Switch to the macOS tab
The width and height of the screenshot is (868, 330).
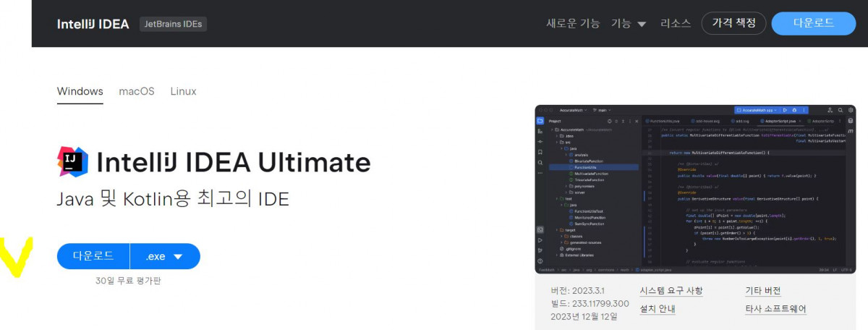pos(137,92)
